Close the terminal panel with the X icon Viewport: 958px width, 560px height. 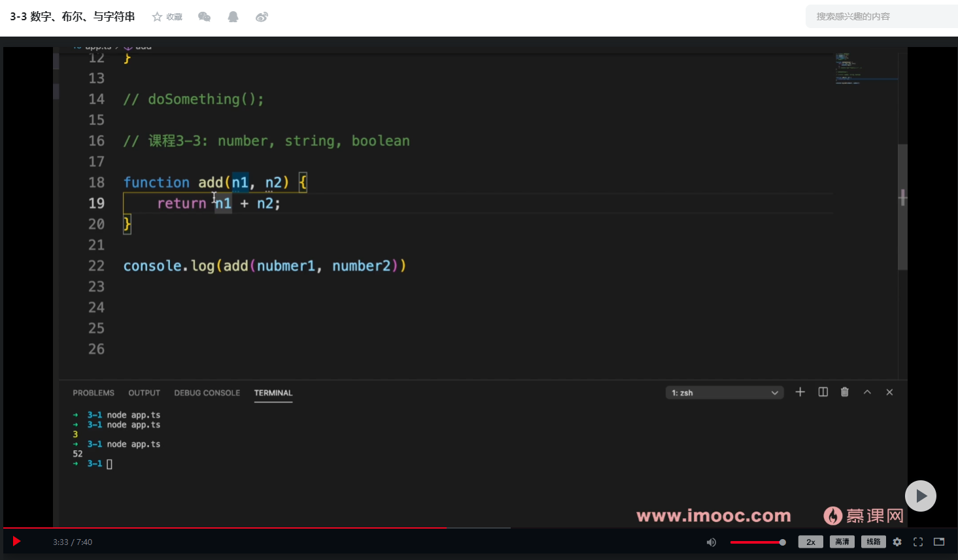tap(889, 392)
